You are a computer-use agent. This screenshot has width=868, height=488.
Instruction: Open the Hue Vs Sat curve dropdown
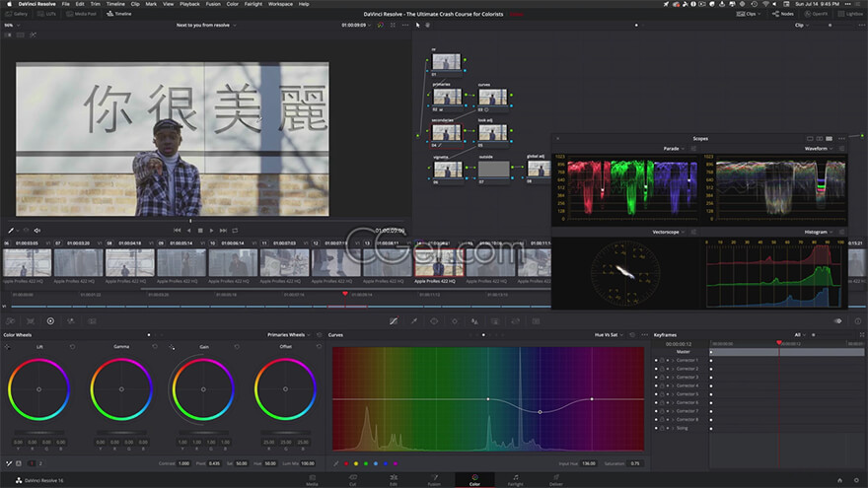tap(609, 335)
